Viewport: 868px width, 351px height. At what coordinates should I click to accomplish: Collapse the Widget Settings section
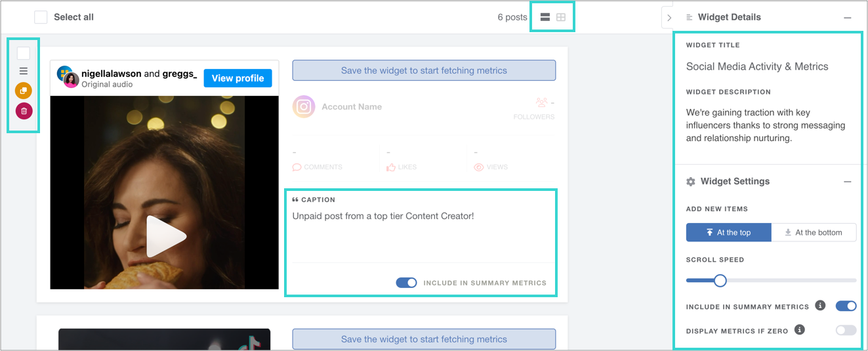(x=848, y=182)
